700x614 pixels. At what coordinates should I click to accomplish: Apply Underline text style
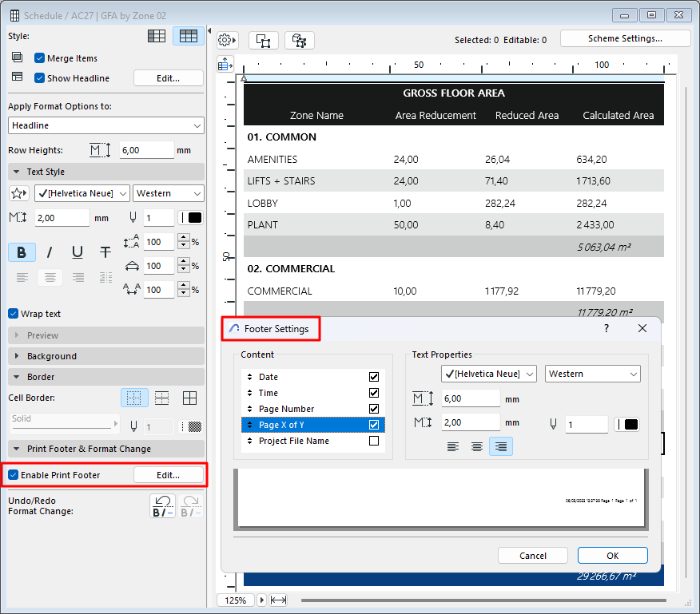(78, 252)
